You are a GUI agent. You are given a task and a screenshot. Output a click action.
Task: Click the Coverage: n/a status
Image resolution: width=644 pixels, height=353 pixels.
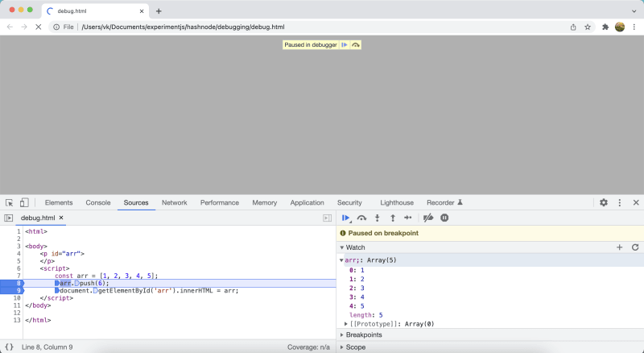308,347
